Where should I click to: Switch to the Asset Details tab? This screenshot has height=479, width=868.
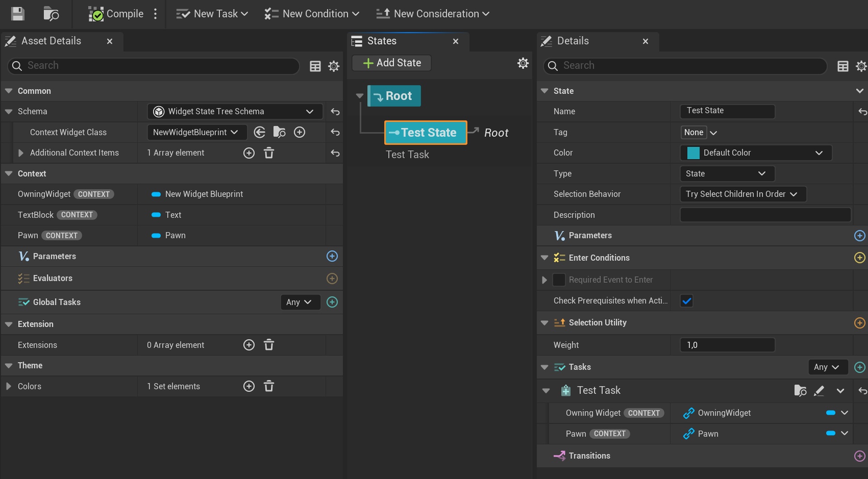click(x=51, y=41)
